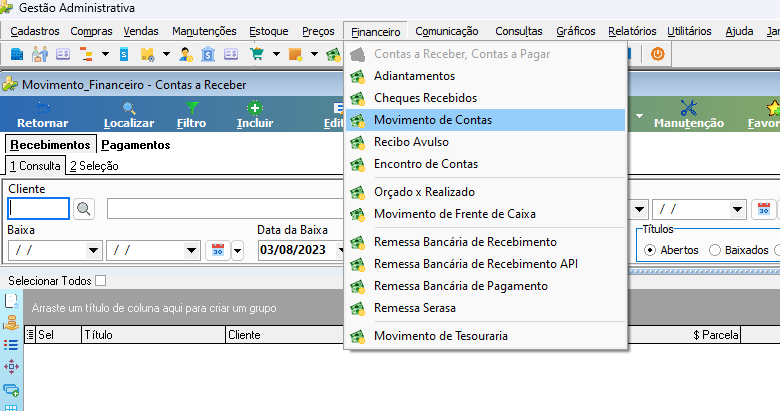Viewport: 780px width, 411px height.
Task: Click the purple four-arrows sidebar icon
Action: point(11,367)
